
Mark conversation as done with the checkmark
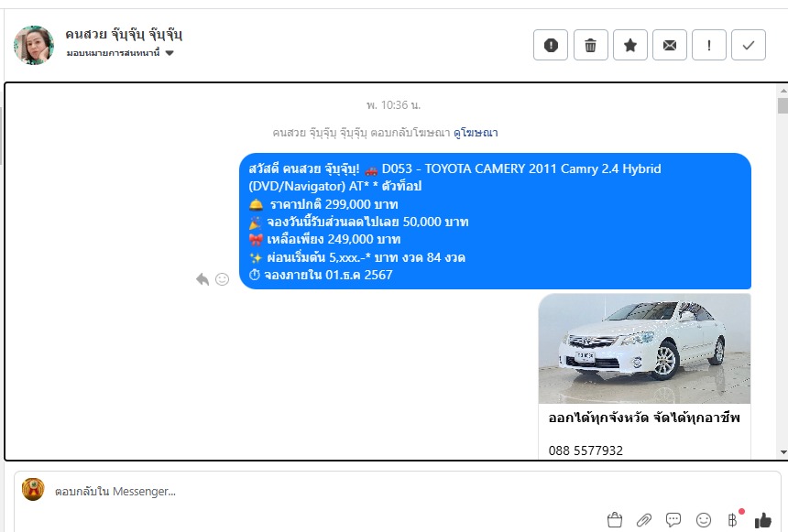[x=749, y=45]
